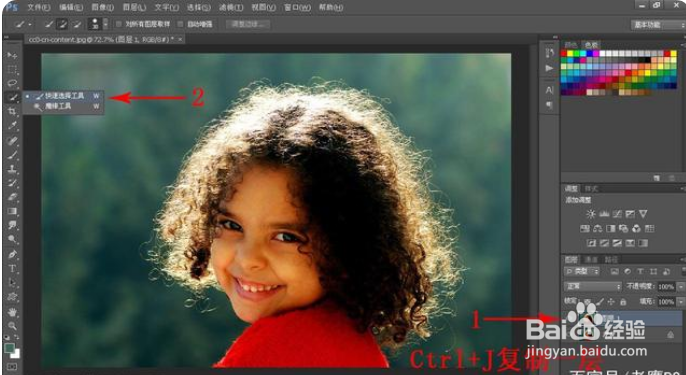Click the opacity 100% input field

coord(666,287)
